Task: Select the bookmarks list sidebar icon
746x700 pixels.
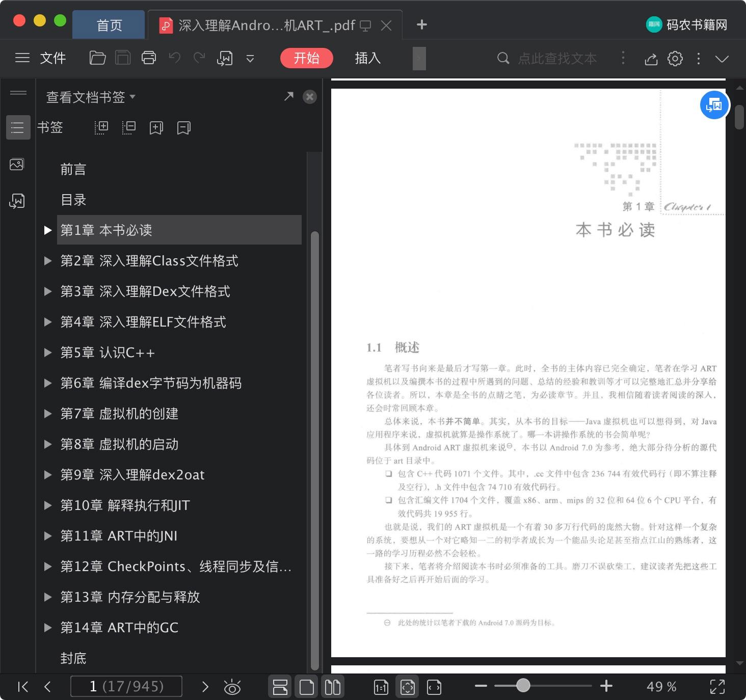Action: tap(17, 127)
